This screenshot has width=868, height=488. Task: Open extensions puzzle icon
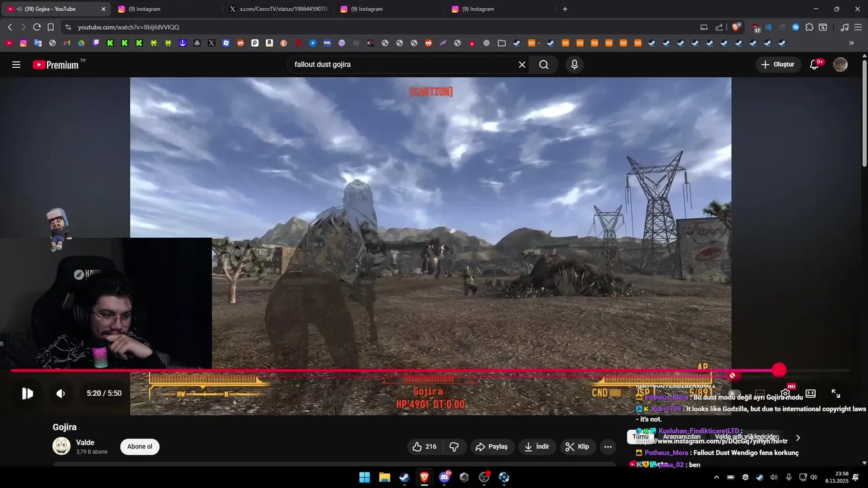[x=809, y=27]
